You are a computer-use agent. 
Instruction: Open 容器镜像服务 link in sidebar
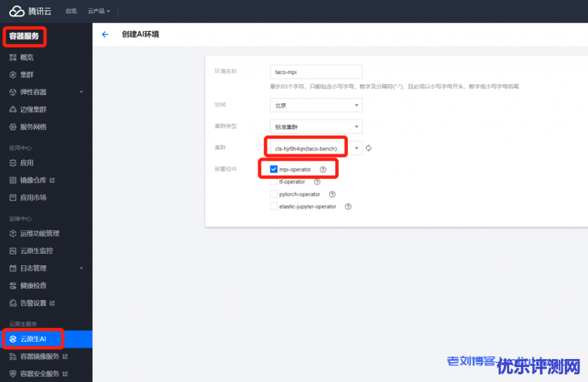coord(40,356)
